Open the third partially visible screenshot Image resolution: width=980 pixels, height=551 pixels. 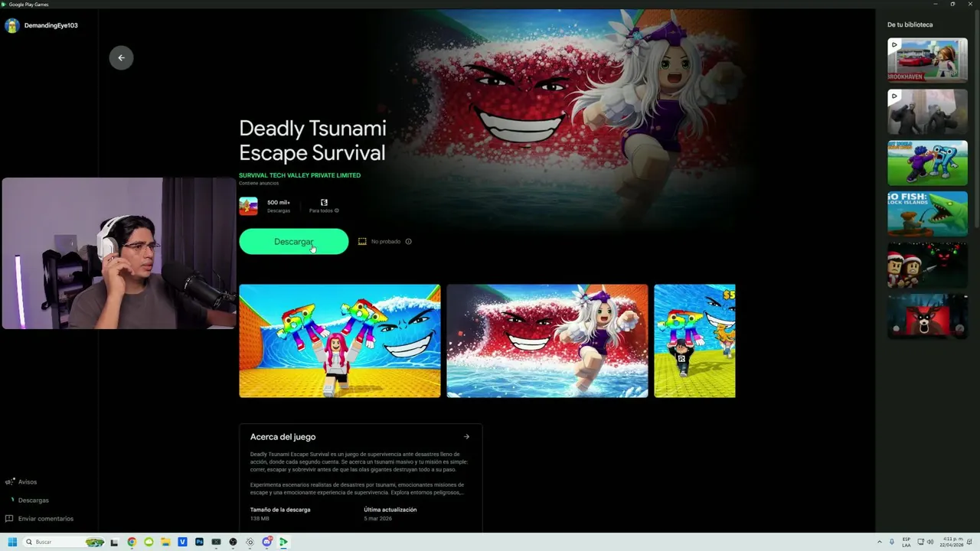coord(694,341)
